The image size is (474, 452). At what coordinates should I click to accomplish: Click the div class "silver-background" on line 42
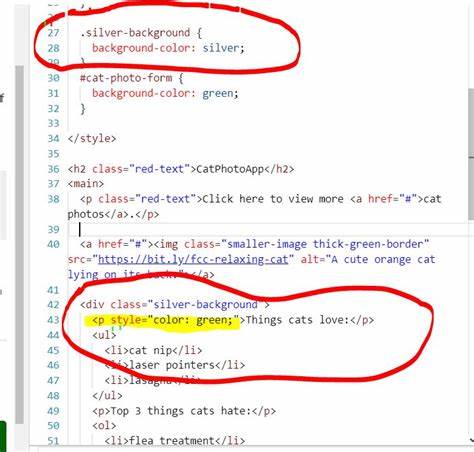205,305
